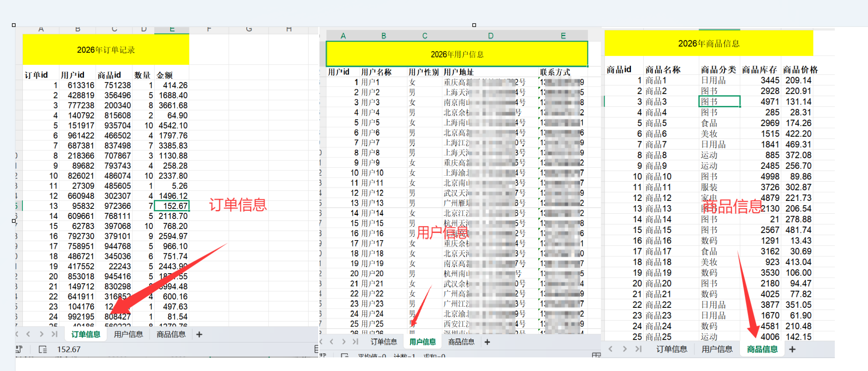
Task: Go to previous sheet in user info window
Action: pos(331,341)
